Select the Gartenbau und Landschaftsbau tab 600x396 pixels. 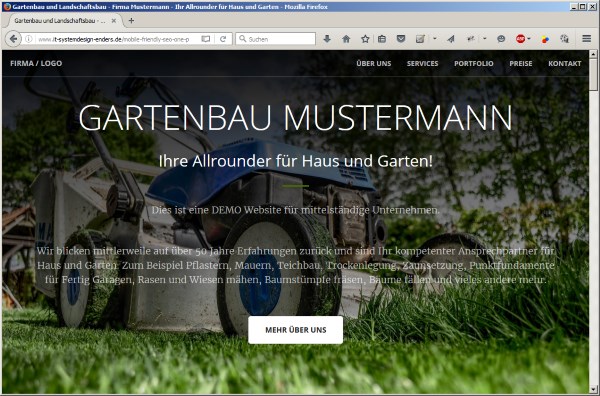[x=59, y=21]
